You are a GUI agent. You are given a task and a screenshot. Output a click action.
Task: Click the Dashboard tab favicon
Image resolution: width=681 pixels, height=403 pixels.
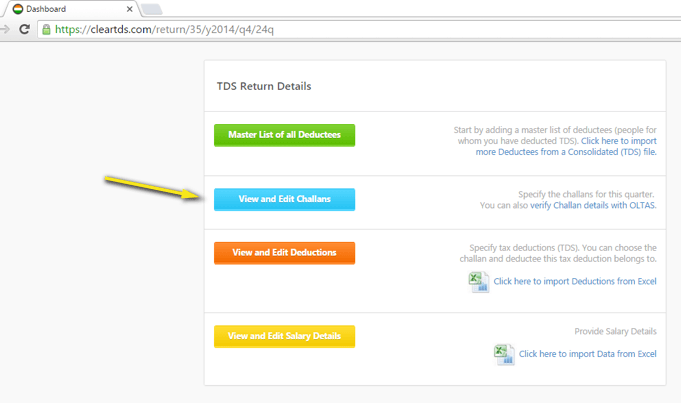pyautogui.click(x=17, y=9)
